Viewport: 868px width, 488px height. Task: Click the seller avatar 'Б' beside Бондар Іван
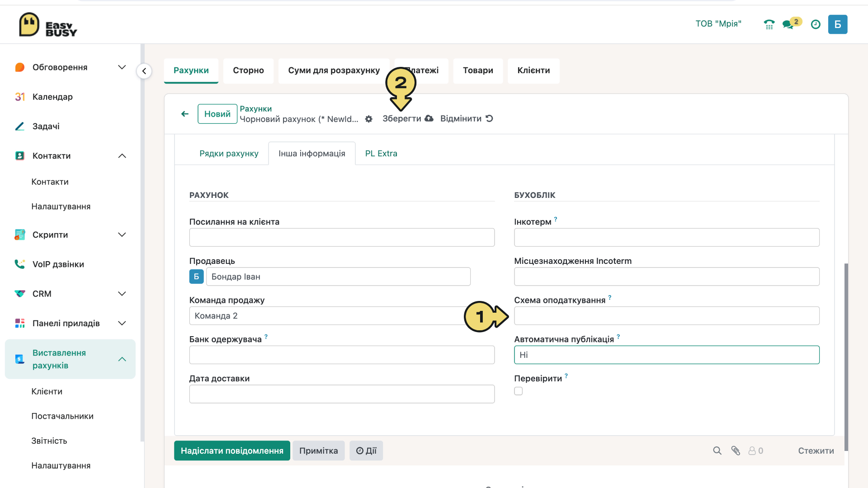point(196,277)
